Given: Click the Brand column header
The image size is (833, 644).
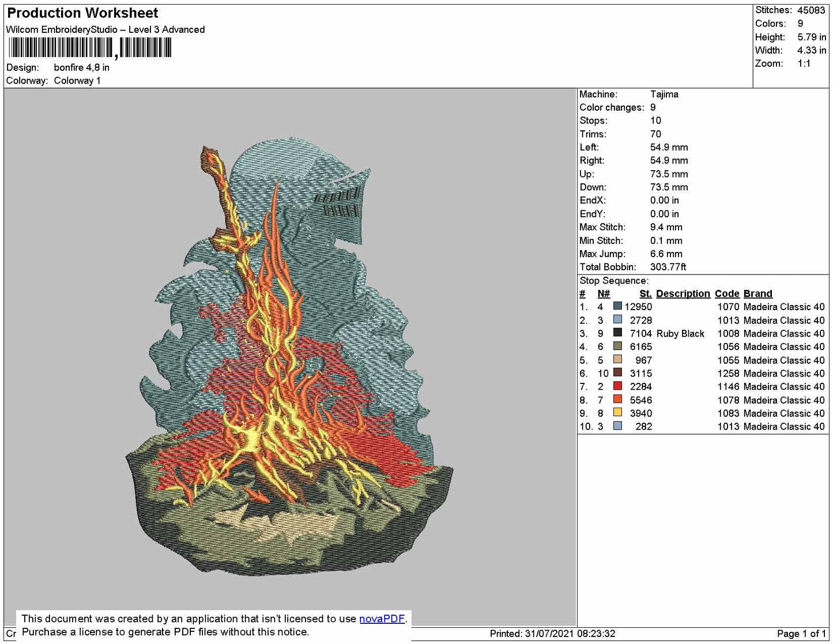Looking at the screenshot, I should (757, 293).
